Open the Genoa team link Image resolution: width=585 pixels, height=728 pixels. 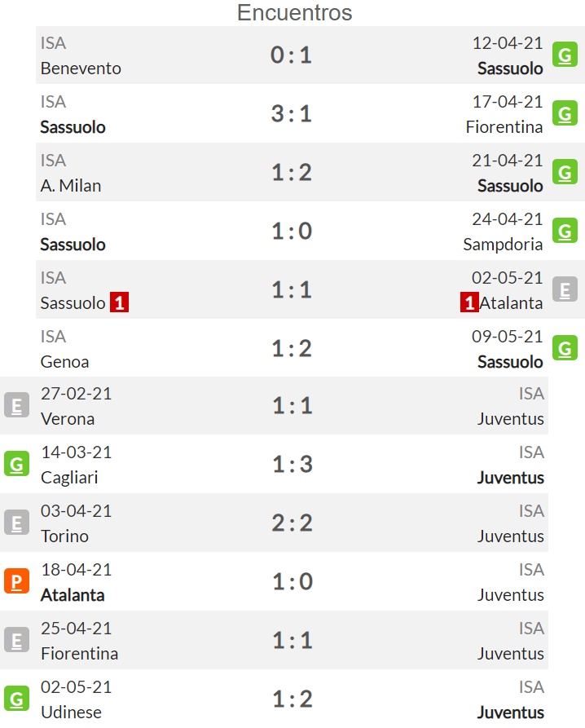pyautogui.click(x=64, y=362)
